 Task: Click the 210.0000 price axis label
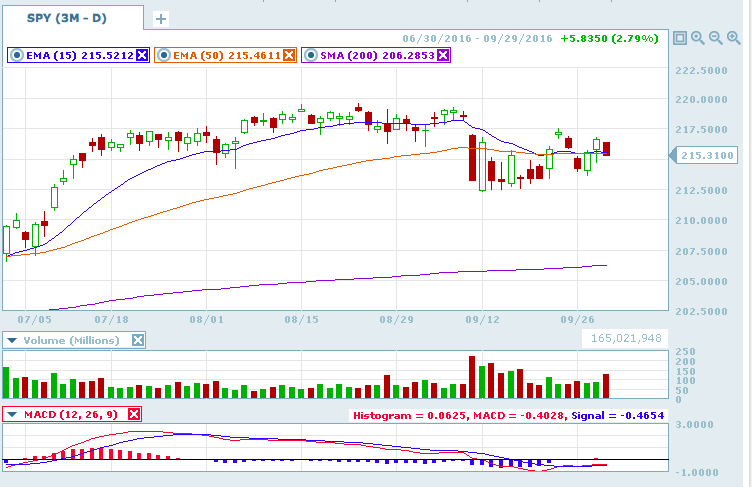coord(701,221)
